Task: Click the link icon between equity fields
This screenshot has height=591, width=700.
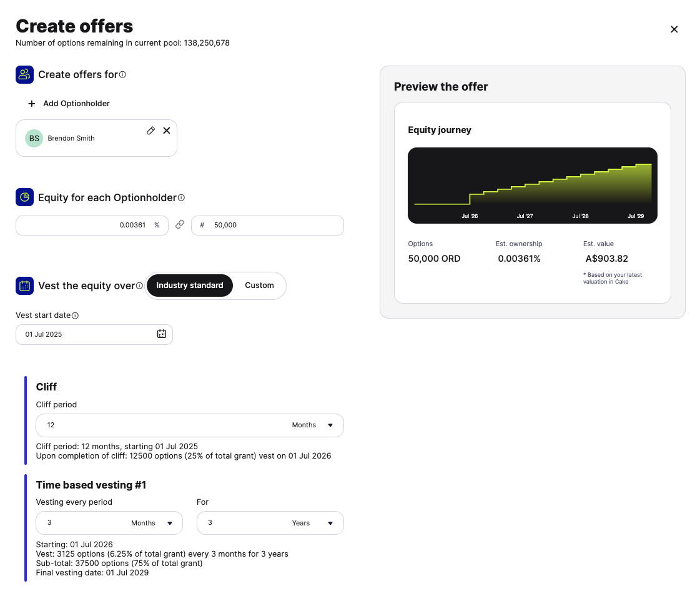Action: pyautogui.click(x=180, y=225)
